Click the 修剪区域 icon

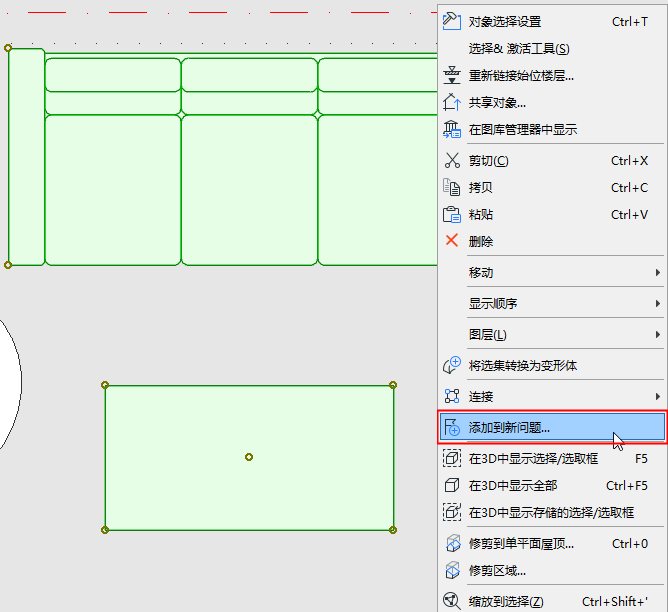coord(452,570)
